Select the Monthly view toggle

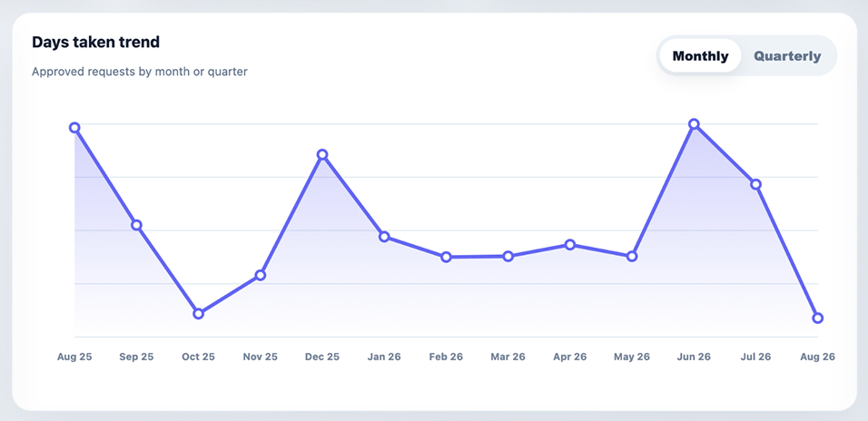(700, 56)
